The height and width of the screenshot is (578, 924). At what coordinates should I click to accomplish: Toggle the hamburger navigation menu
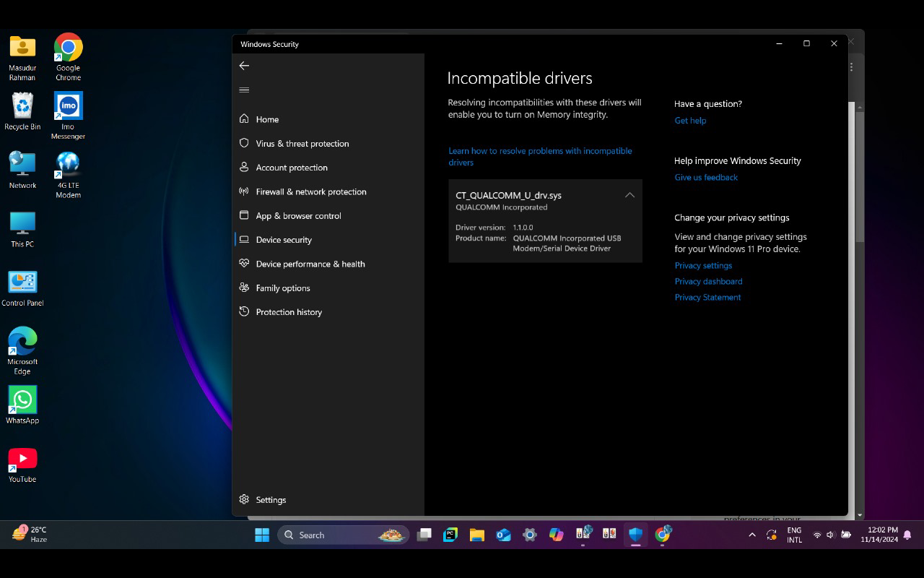pos(244,90)
